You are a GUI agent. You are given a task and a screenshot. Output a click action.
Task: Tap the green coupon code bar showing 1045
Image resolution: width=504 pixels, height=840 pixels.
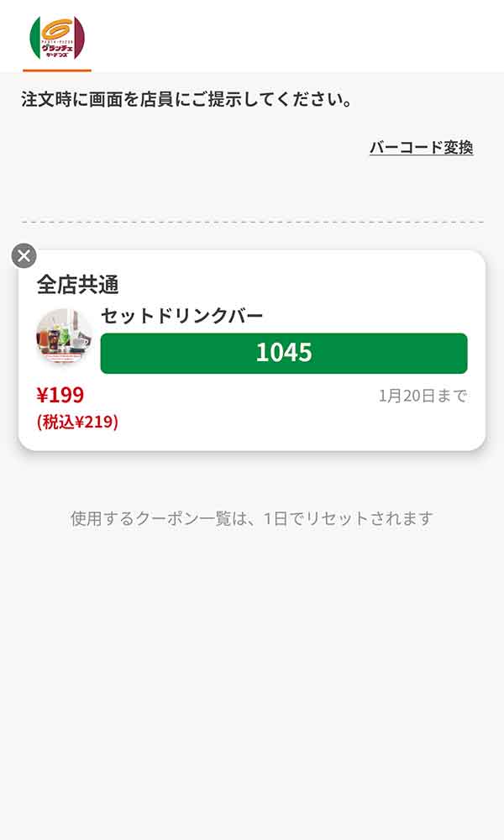(283, 354)
